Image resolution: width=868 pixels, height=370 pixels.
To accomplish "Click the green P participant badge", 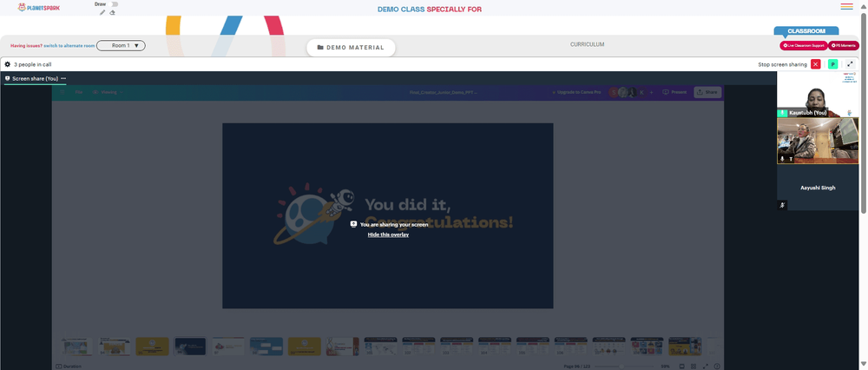I will (832, 64).
